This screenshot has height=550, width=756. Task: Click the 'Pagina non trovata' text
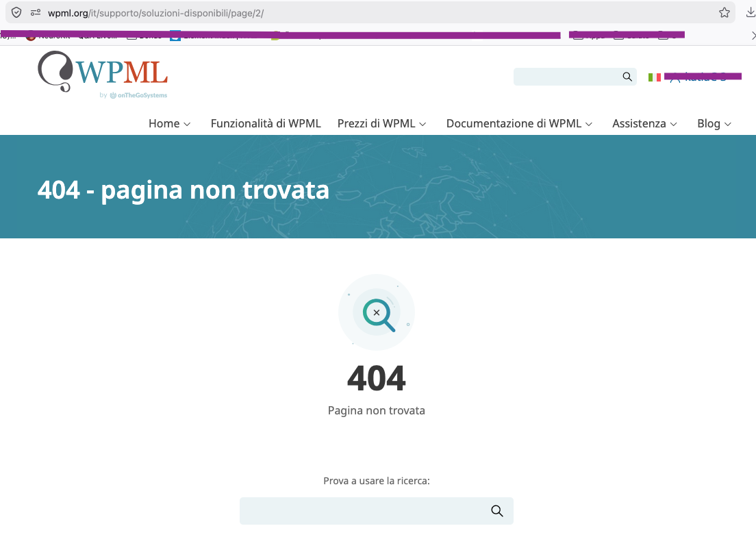376,410
